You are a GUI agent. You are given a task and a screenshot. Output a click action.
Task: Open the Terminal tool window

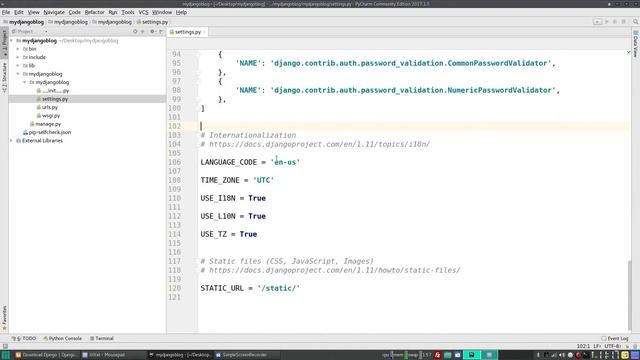click(102, 338)
